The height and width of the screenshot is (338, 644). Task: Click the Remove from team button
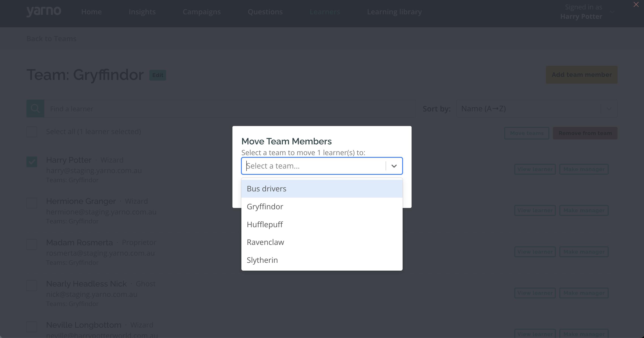click(x=585, y=133)
